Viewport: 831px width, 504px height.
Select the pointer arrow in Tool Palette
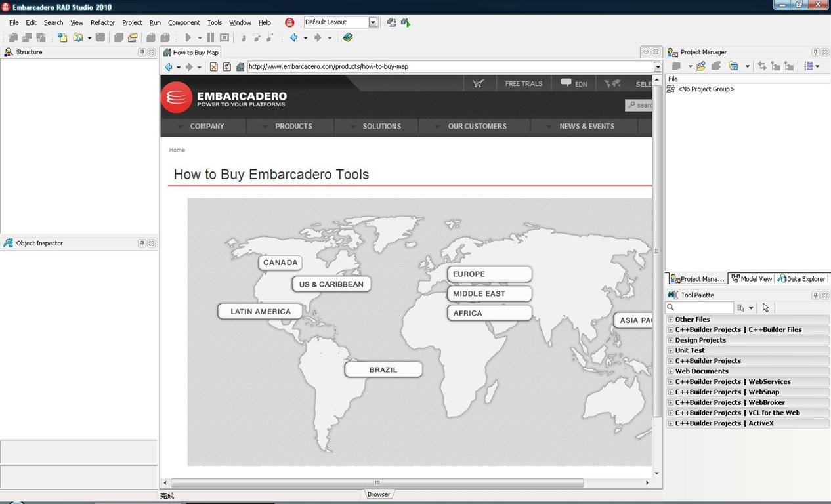(765, 308)
